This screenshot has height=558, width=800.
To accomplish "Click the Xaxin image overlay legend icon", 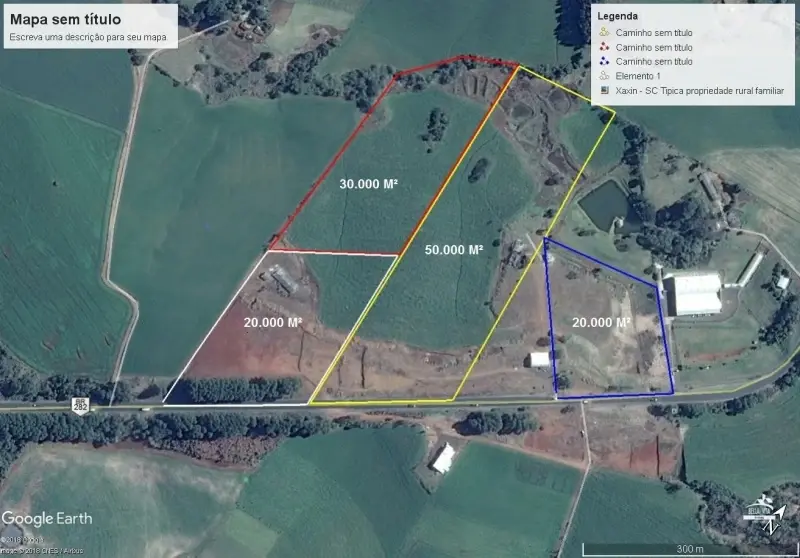I will 604,91.
